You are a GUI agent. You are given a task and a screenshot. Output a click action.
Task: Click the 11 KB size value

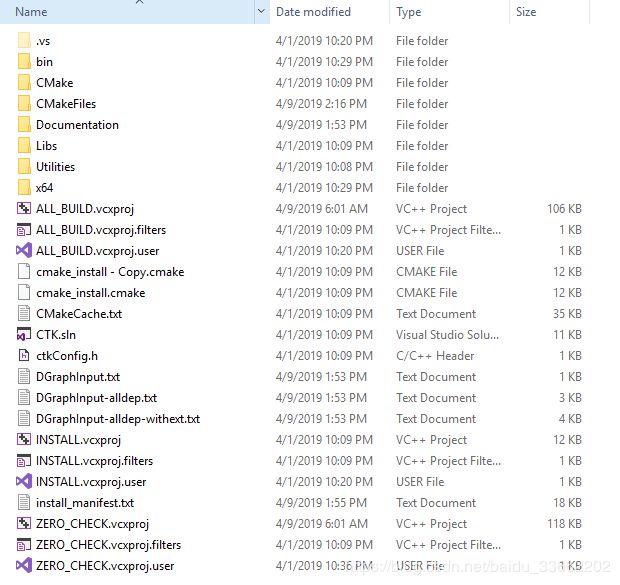click(x=567, y=335)
